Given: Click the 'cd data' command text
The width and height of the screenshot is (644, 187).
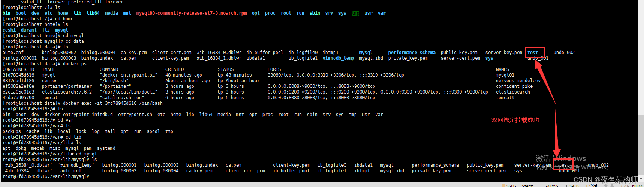Looking at the screenshot, I should tap(75, 41).
